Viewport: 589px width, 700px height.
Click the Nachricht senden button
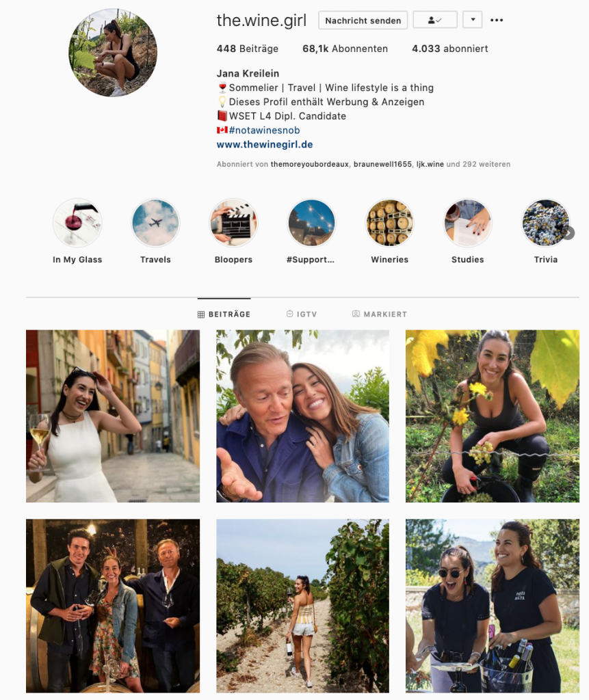pyautogui.click(x=363, y=21)
